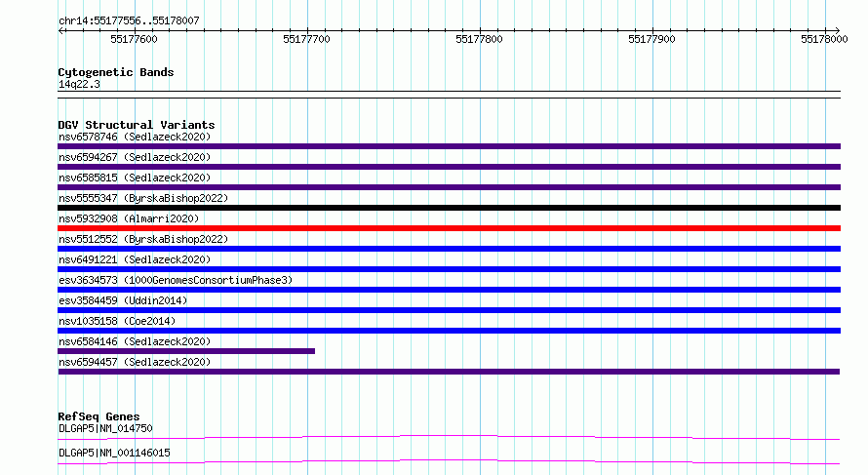
Task: Select the nsv6584146 (Sedlazeck2020) label
Action: pos(135,341)
